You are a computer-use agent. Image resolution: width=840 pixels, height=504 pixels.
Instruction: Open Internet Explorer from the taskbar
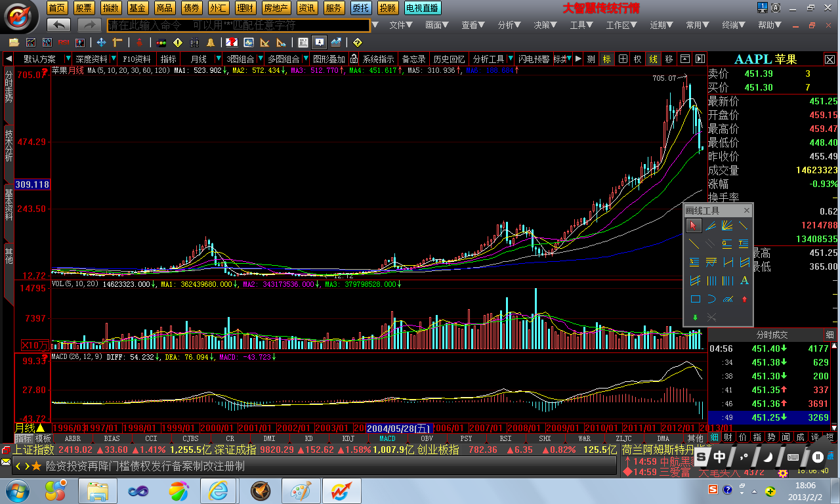point(219,491)
